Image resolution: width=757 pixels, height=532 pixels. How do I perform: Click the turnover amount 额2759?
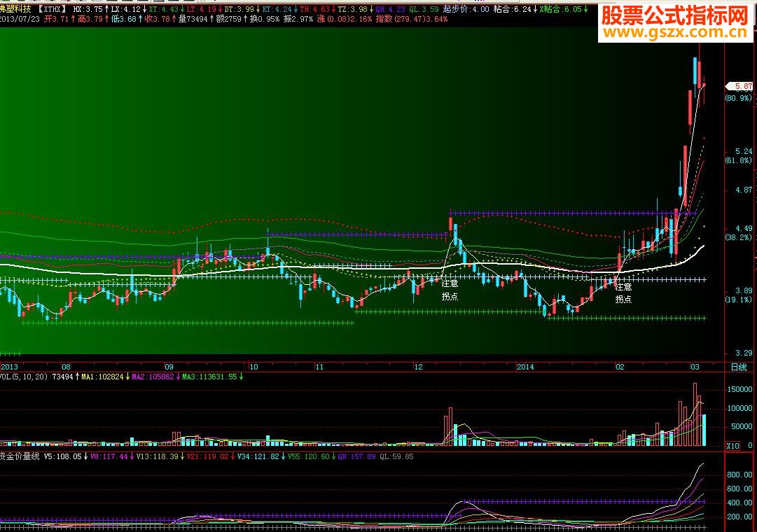(228, 19)
